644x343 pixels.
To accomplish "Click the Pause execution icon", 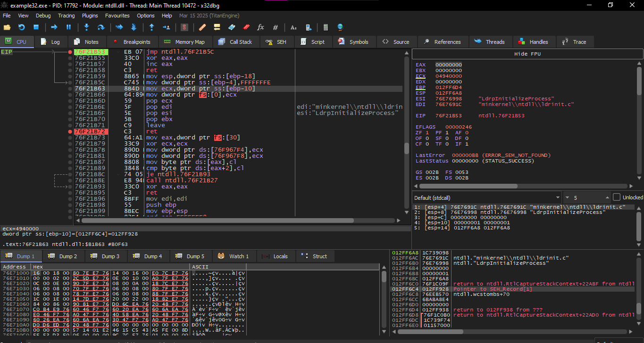I will tap(68, 27).
